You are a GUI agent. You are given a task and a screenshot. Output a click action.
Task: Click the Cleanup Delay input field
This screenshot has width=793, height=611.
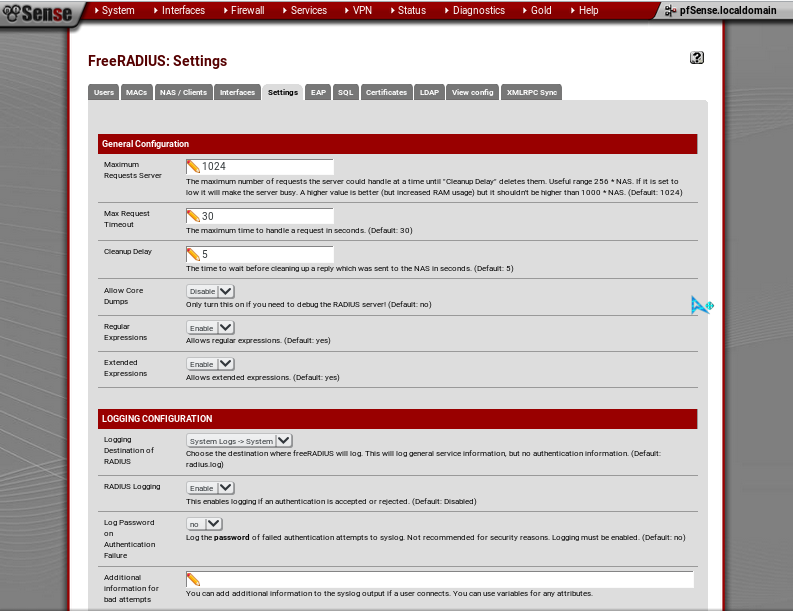[x=259, y=254]
